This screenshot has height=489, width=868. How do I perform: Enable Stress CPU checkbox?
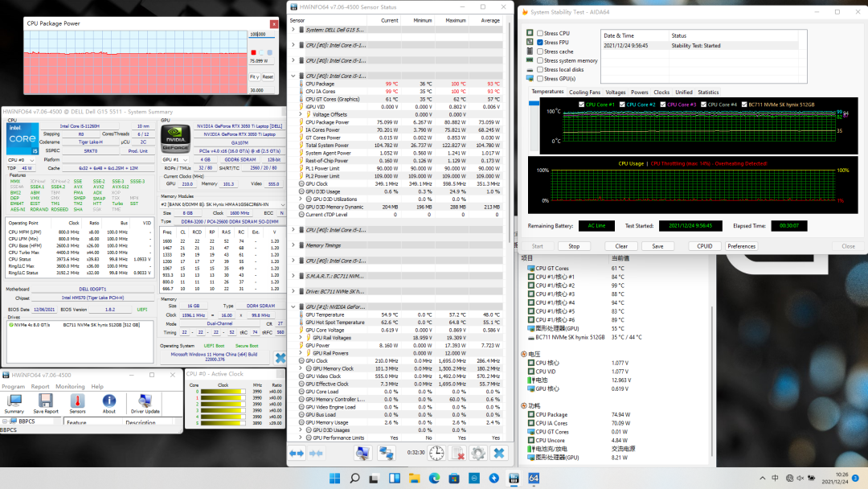[540, 33]
